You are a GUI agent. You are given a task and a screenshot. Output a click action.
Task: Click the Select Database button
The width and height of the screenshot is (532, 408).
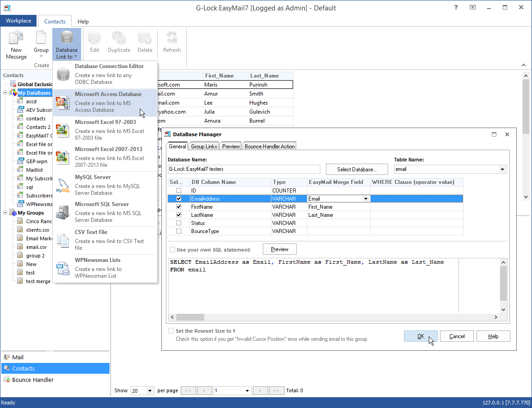click(x=357, y=169)
